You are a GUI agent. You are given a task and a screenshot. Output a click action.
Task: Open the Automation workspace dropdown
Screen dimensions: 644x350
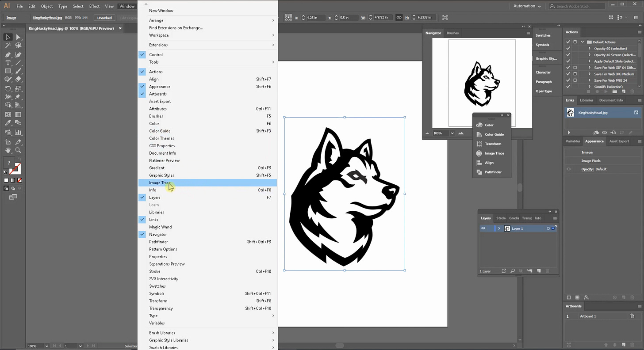(526, 6)
